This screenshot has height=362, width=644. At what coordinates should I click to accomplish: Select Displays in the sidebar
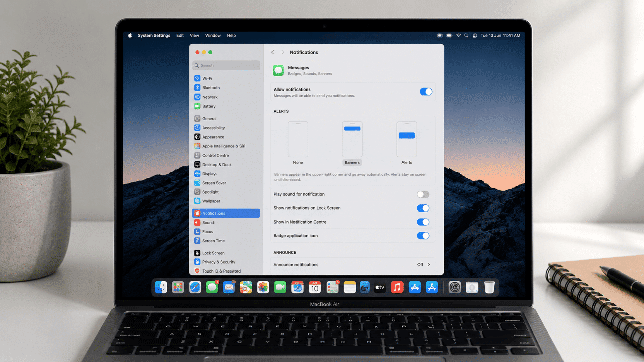pos(226,174)
